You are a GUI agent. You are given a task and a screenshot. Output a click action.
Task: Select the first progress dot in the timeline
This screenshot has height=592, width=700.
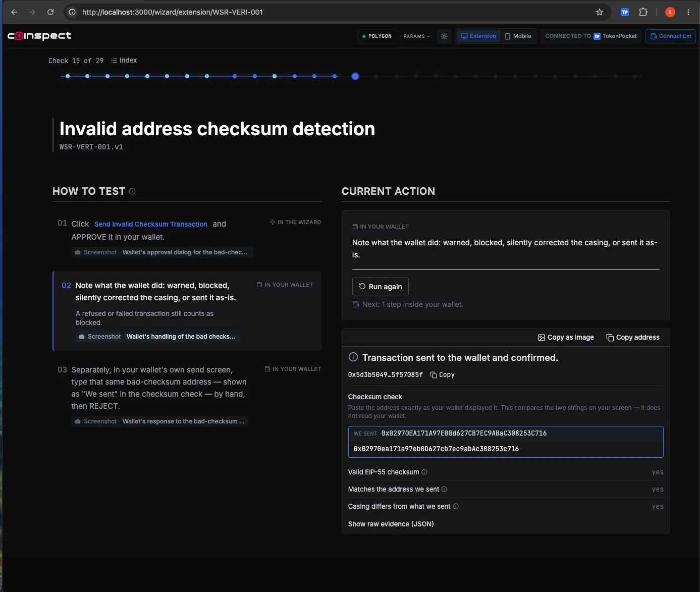click(x=68, y=76)
